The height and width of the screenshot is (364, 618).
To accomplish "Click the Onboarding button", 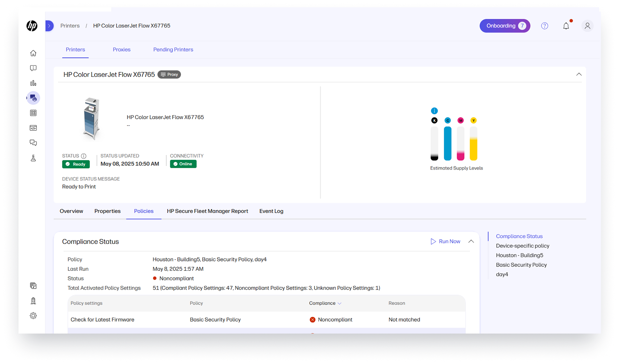I will [505, 26].
